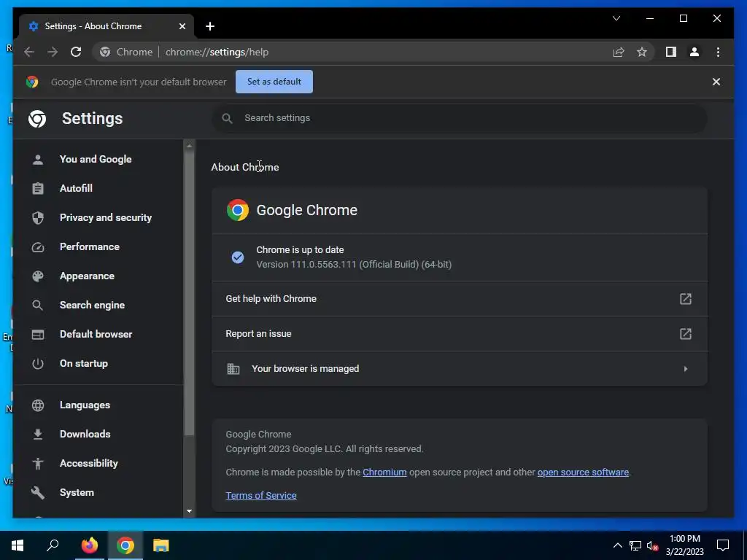
Task: Open System settings
Action: click(76, 492)
